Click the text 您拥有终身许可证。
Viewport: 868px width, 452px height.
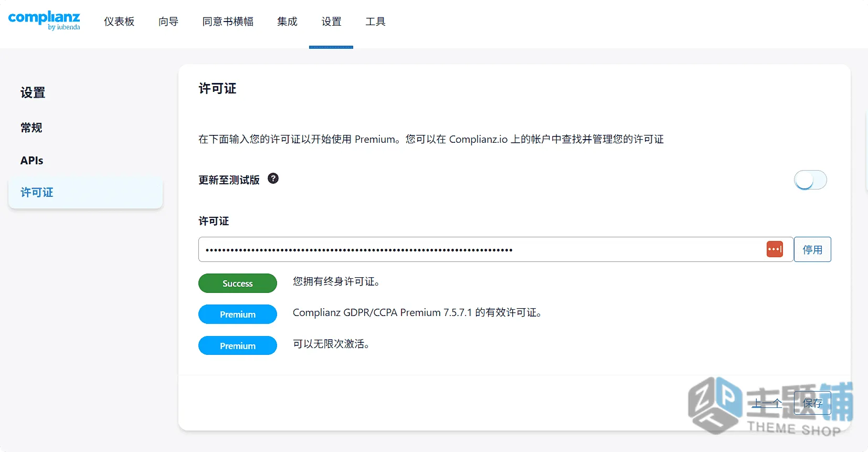click(x=336, y=282)
